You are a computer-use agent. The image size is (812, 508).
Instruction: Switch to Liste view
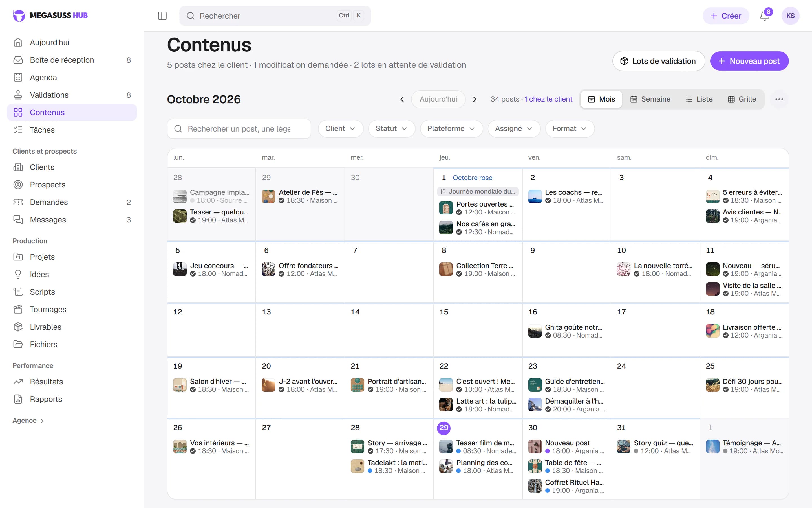[x=699, y=99]
